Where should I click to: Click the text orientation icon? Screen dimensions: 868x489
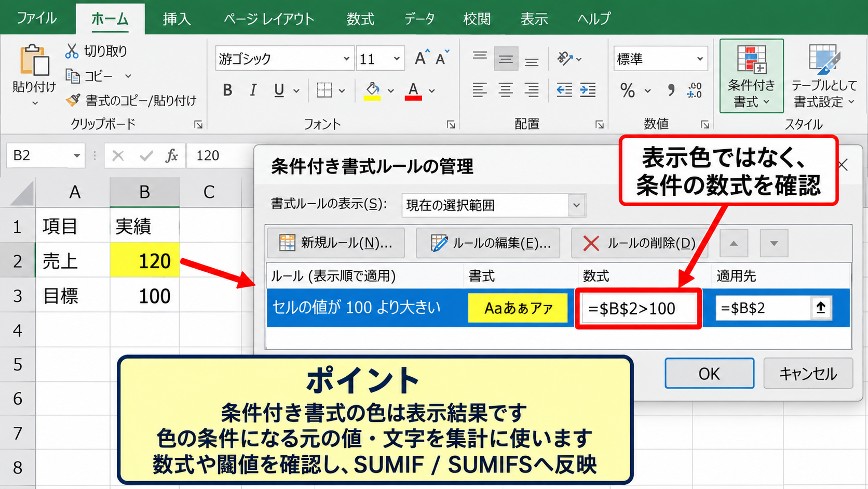[565, 58]
